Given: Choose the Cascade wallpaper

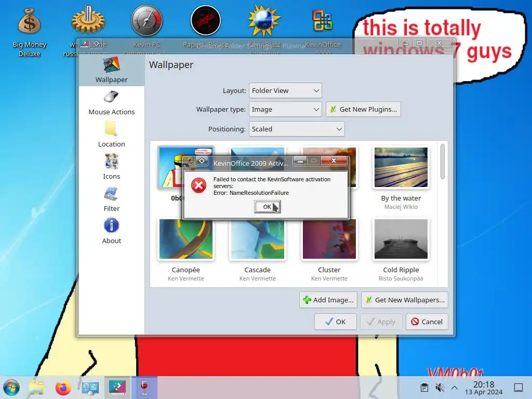Looking at the screenshot, I should click(x=258, y=239).
